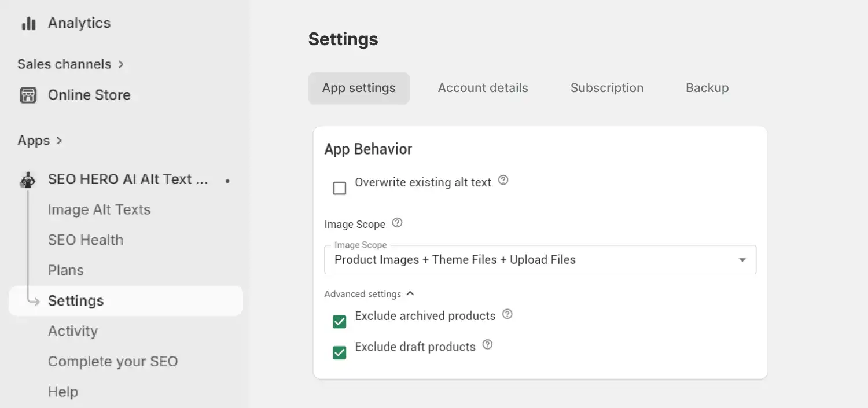Screen dimensions: 868x408
Task: Open Online Store in the sidebar
Action: pyautogui.click(x=89, y=95)
